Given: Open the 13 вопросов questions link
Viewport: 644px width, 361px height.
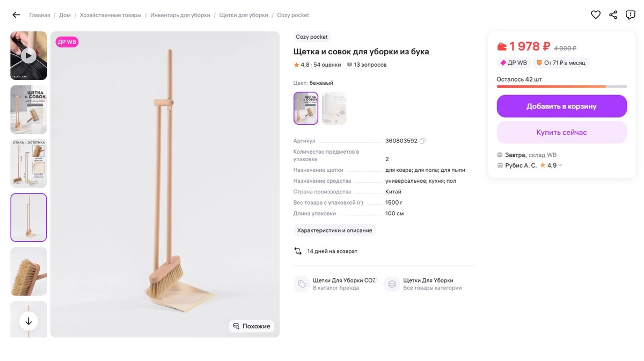Looking at the screenshot, I should [x=367, y=65].
